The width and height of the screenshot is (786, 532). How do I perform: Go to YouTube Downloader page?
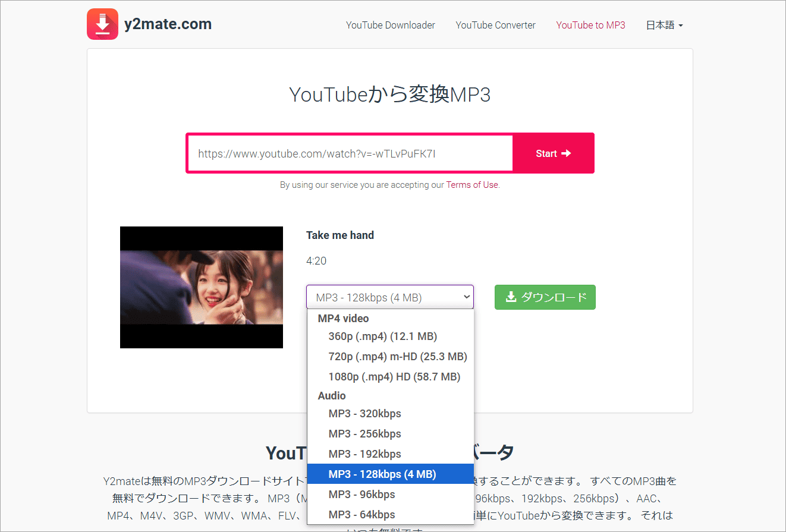pyautogui.click(x=391, y=25)
